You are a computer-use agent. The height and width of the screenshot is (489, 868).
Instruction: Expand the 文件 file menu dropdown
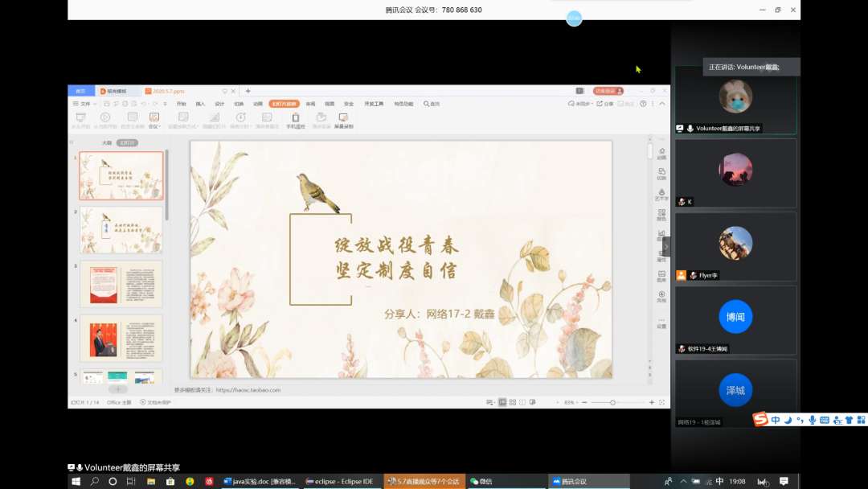(84, 104)
